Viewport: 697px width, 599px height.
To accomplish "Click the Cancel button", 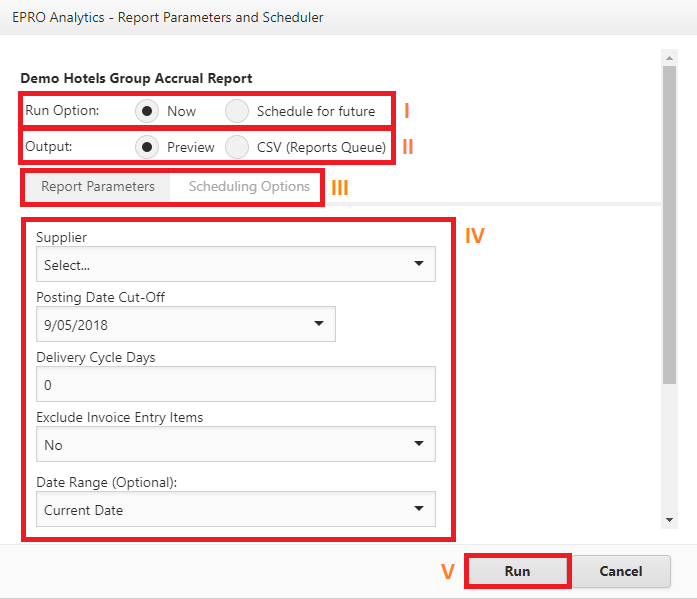I will tap(620, 571).
